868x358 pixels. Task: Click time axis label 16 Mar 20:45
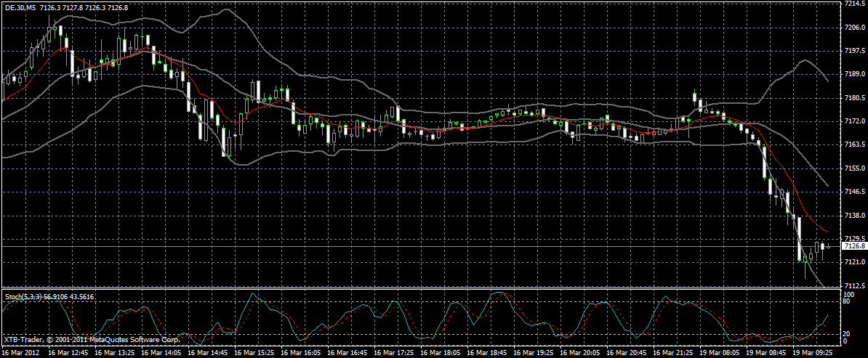[626, 352]
